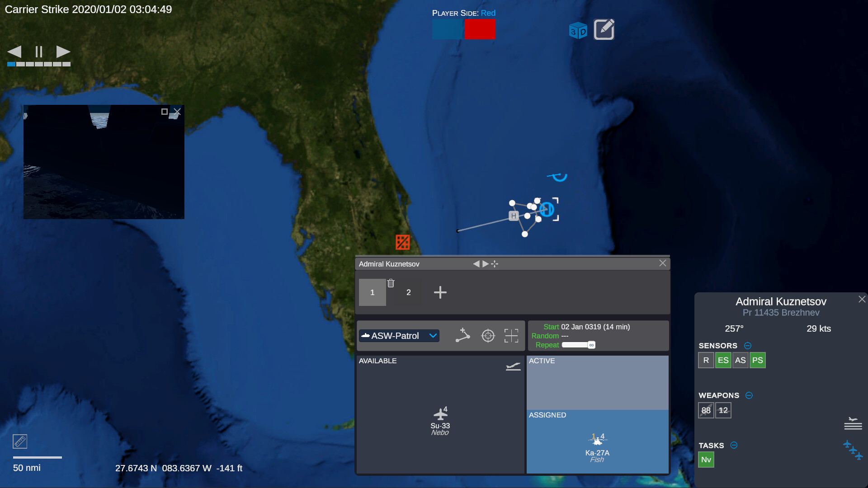Click the target reticle mission icon
868x488 pixels.
tap(488, 336)
